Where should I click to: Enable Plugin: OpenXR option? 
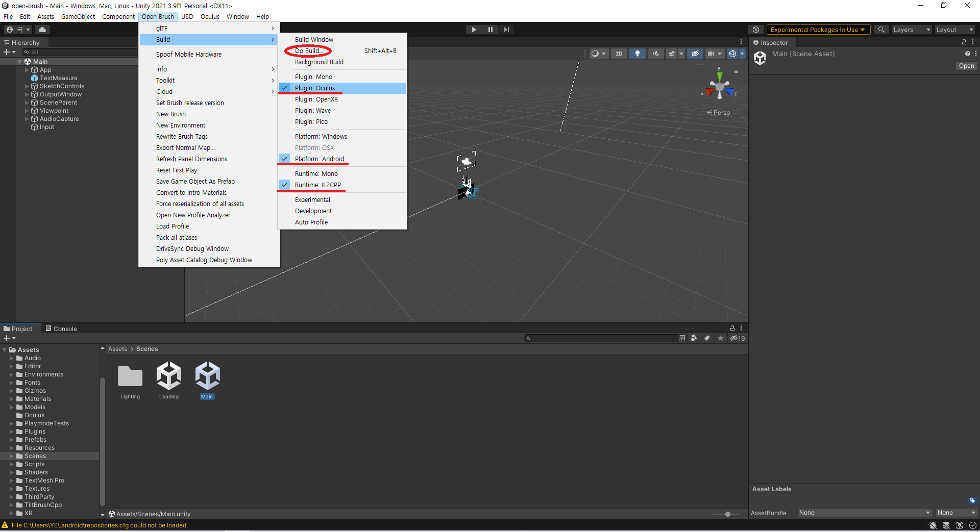pyautogui.click(x=342, y=99)
